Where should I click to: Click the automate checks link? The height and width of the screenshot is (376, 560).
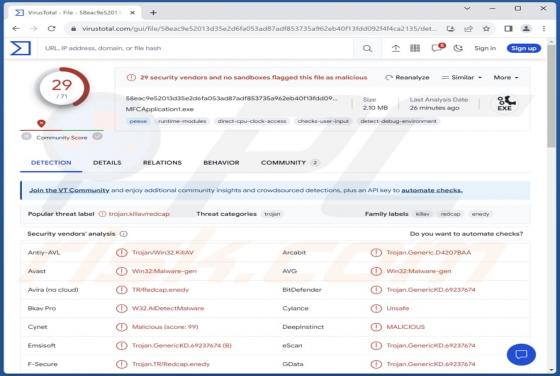point(432,190)
